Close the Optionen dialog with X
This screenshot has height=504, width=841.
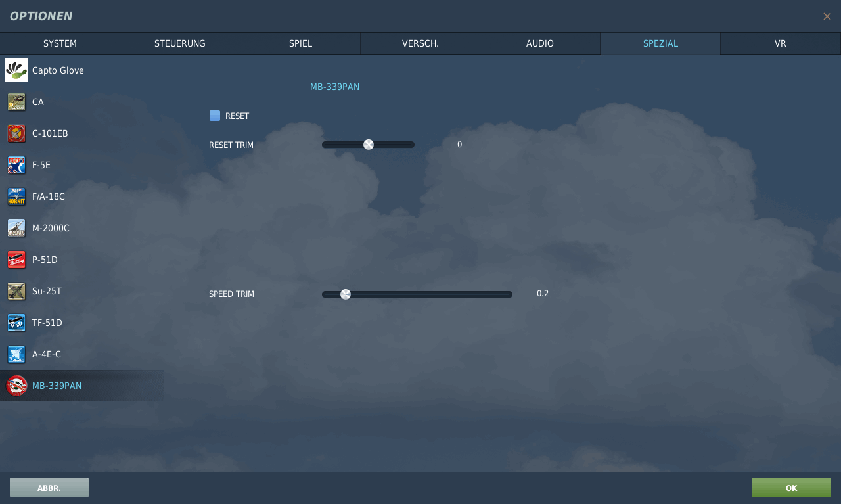tap(827, 16)
